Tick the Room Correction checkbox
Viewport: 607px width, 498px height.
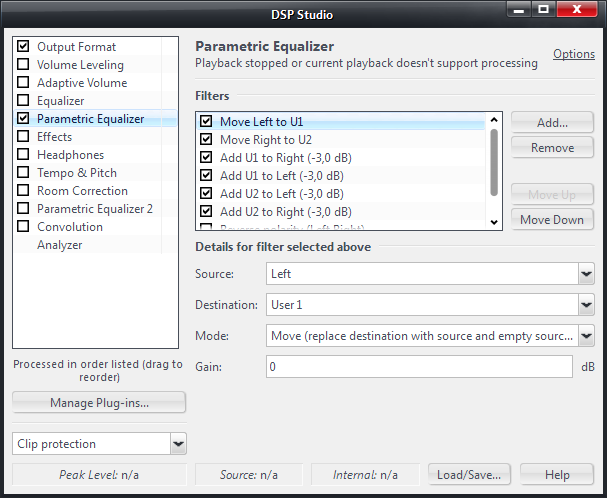coord(23,190)
